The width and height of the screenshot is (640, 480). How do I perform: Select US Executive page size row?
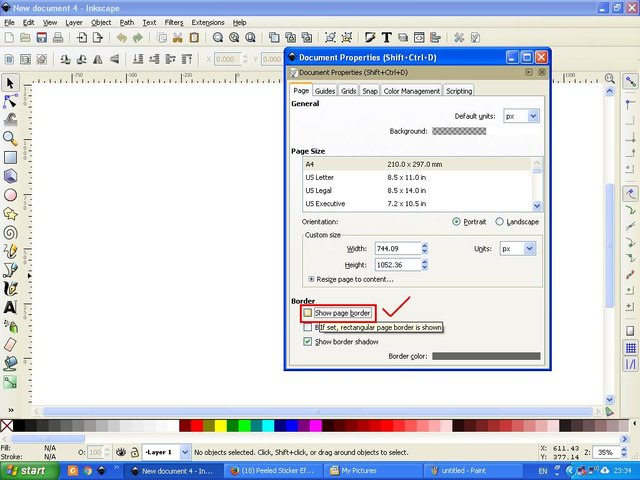tap(417, 204)
